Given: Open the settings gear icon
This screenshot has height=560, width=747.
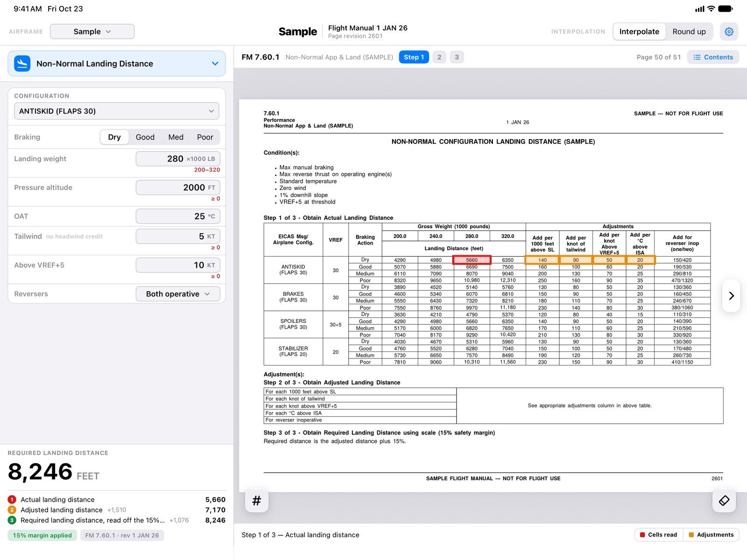Looking at the screenshot, I should (x=729, y=31).
